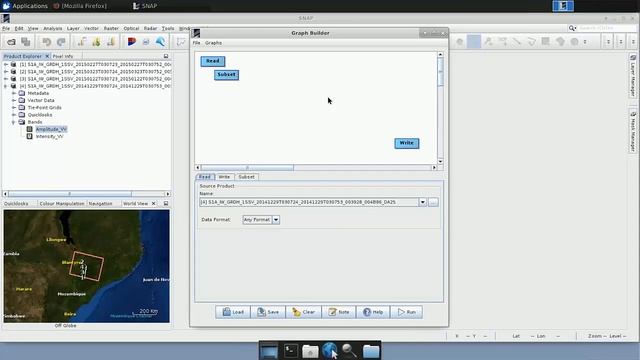Select the draw line tool
The width and height of the screenshot is (640, 360).
click(x=517, y=42)
